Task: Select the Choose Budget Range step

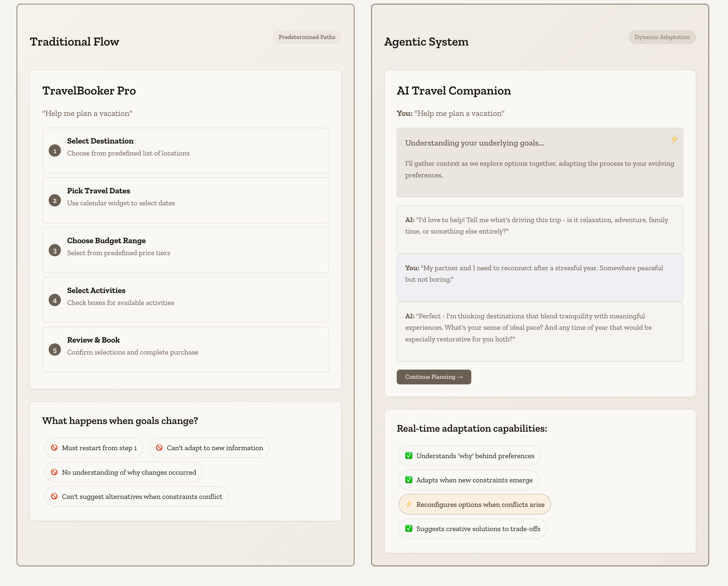Action: click(185, 250)
